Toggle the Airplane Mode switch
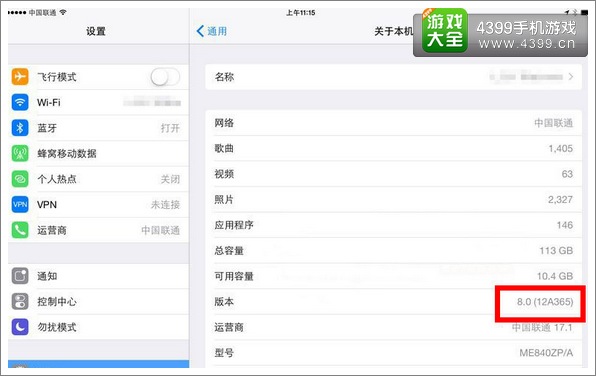The width and height of the screenshot is (596, 376). click(165, 77)
